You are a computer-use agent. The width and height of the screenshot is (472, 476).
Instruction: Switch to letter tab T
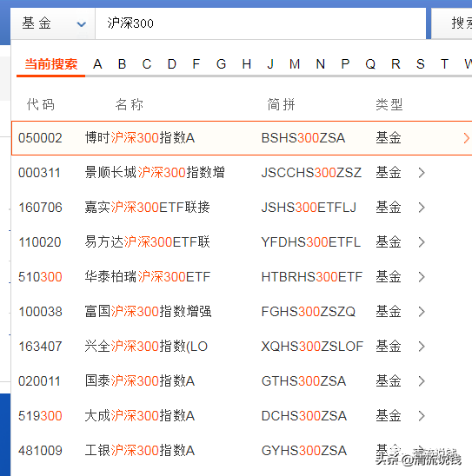tap(445, 64)
